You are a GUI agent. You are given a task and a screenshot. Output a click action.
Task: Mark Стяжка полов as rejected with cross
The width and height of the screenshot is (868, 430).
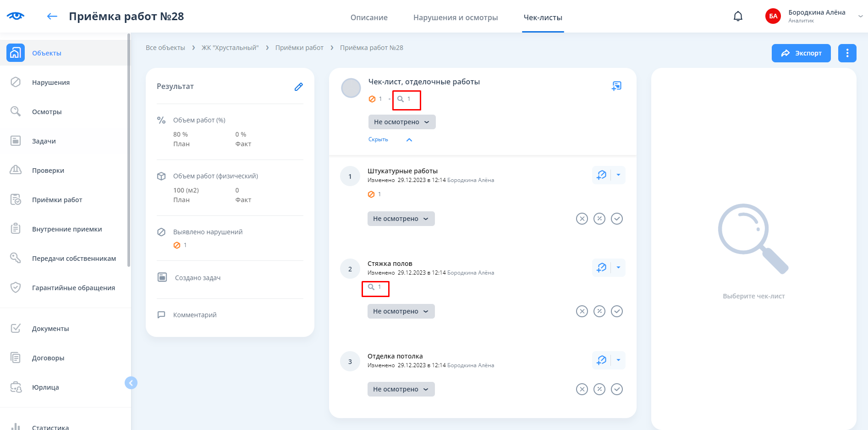[582, 311]
